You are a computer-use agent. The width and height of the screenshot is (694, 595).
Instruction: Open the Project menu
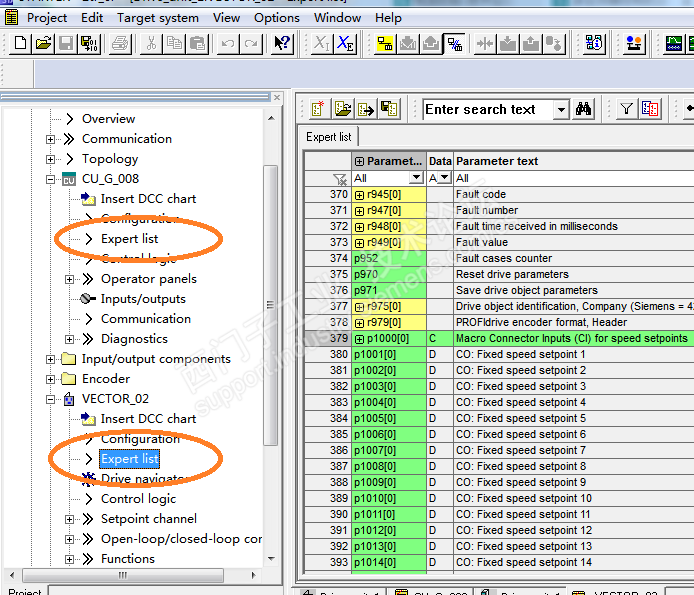[x=47, y=18]
